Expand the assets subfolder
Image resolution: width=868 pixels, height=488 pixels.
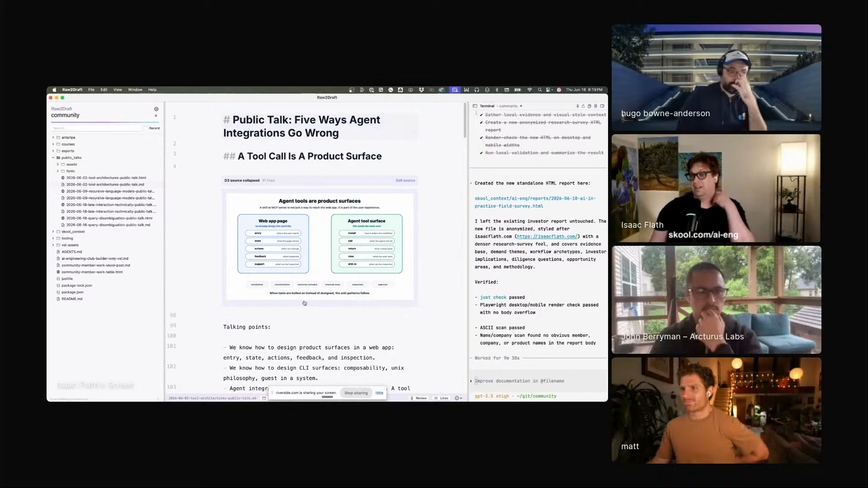click(x=58, y=164)
